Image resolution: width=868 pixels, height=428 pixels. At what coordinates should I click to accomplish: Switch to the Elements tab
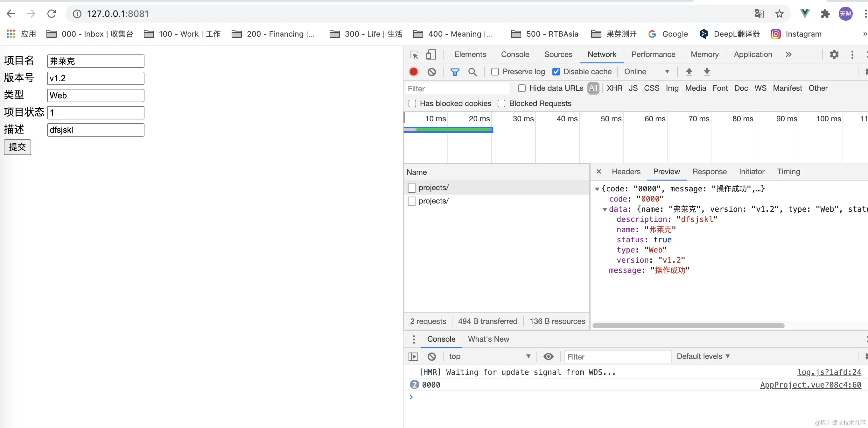(x=470, y=55)
